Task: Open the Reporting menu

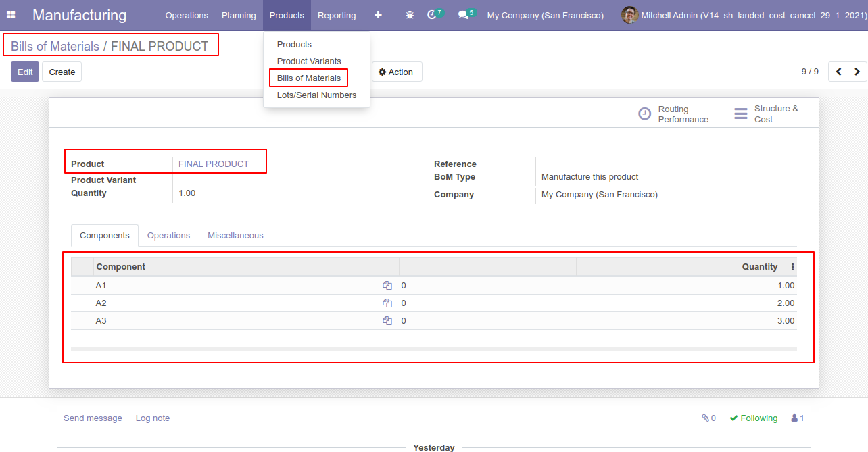Action: [337, 15]
